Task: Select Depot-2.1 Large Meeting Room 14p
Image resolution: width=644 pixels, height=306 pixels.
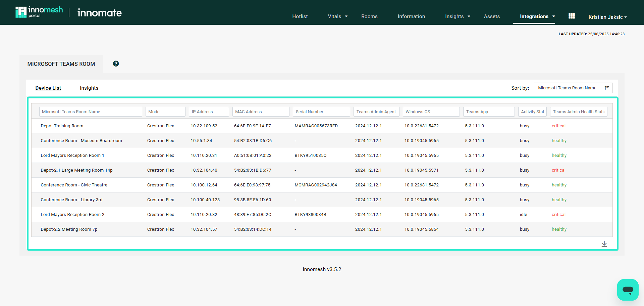Action: point(77,170)
